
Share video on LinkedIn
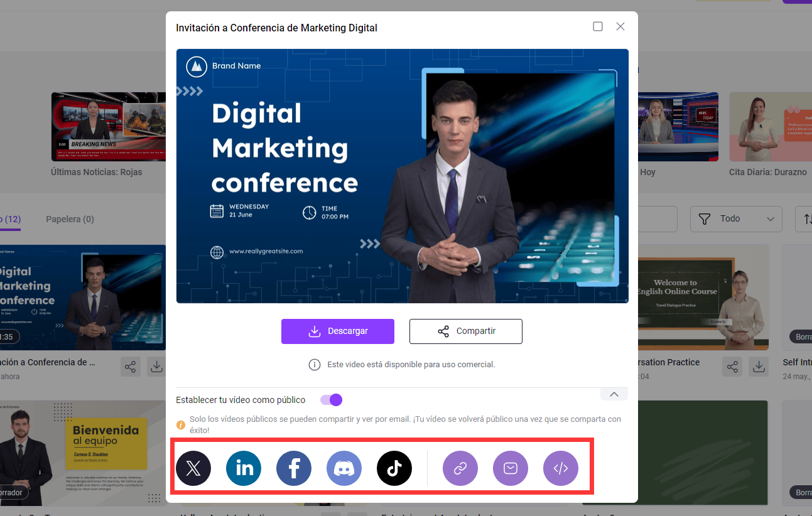click(244, 468)
